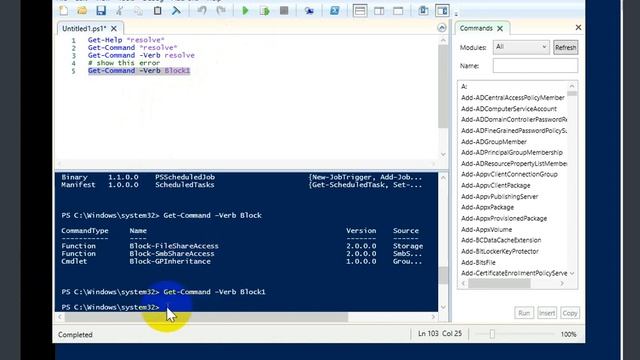Screen dimensions: 640x360
Task: Close the Commands tab
Action: pyautogui.click(x=500, y=28)
